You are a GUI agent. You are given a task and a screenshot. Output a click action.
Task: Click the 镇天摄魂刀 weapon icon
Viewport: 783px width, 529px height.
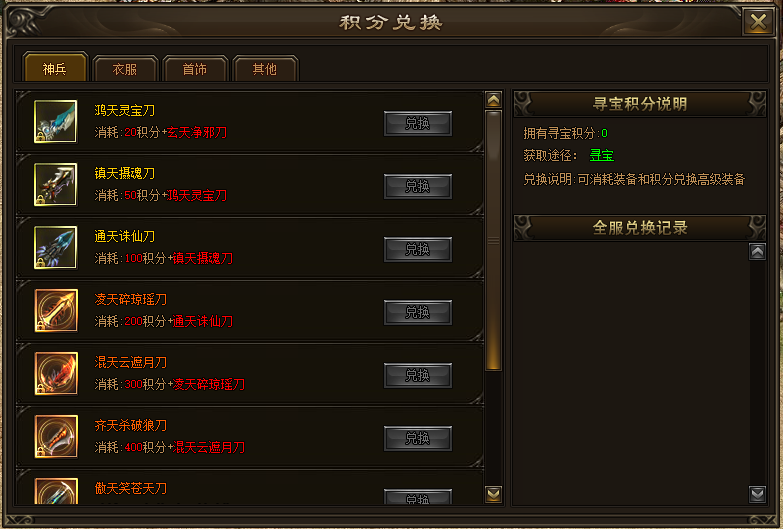point(55,184)
